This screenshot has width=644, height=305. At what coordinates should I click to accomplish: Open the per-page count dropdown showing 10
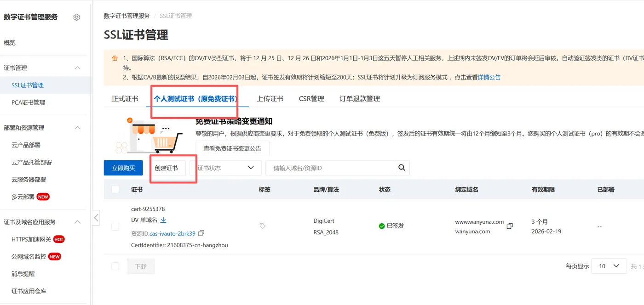609,266
